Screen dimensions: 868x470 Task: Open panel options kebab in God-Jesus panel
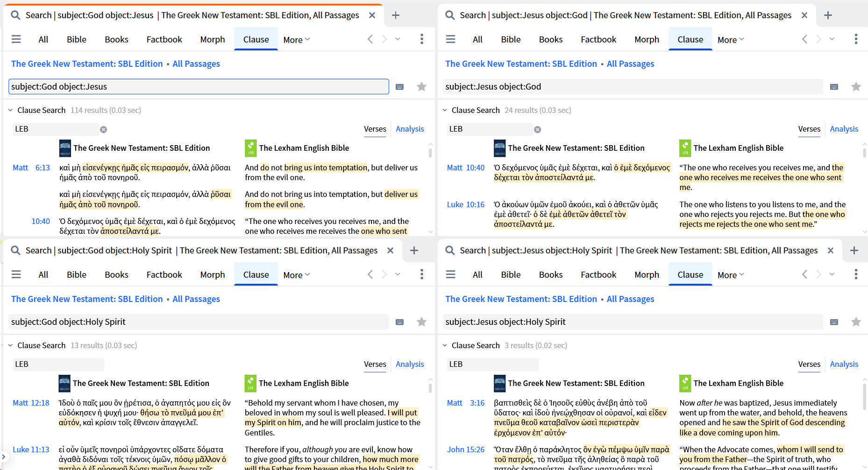coord(422,39)
